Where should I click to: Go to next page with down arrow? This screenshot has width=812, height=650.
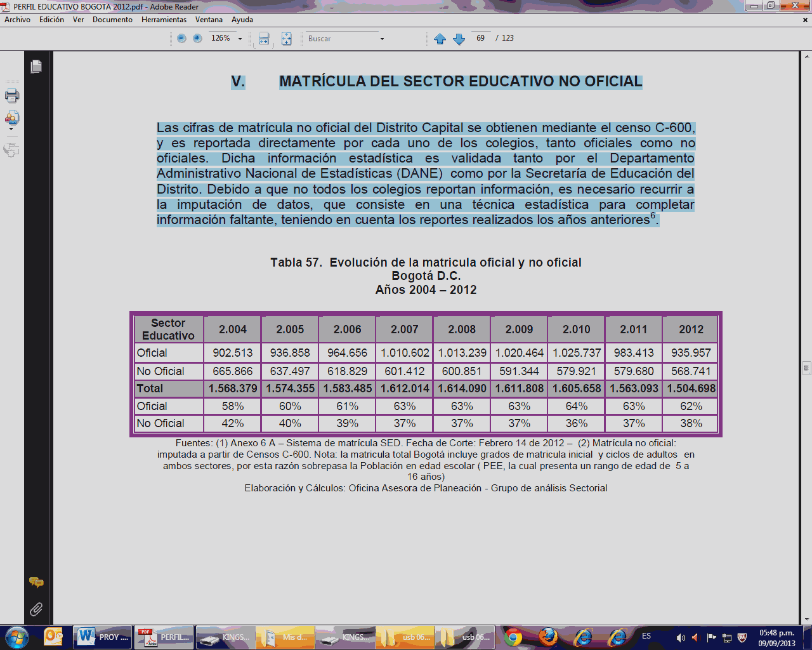pos(459,39)
